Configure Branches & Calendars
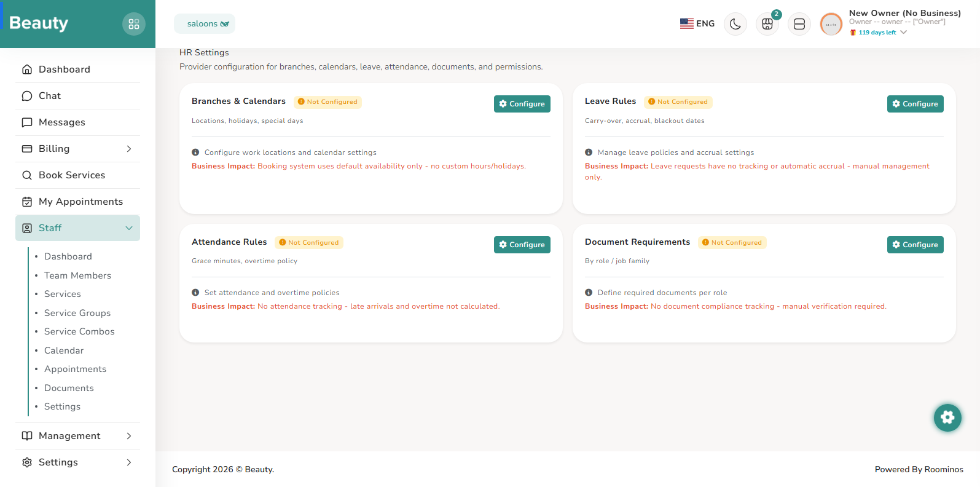 [x=522, y=104]
